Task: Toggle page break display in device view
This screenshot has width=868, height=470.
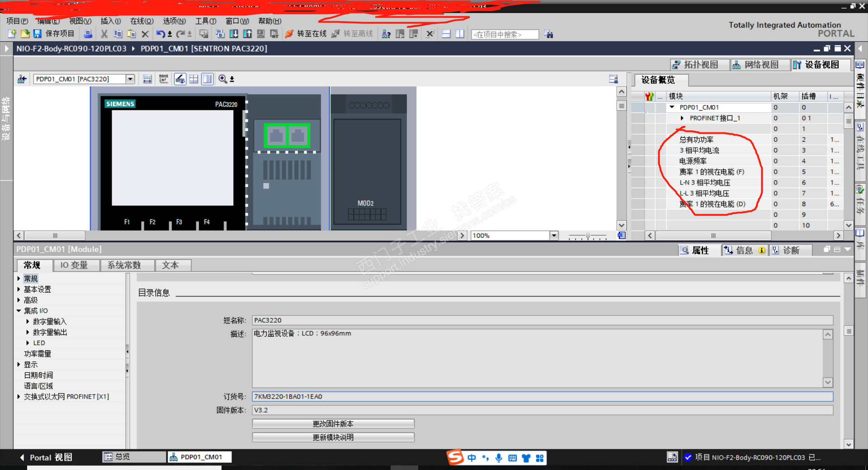Action: (193, 79)
